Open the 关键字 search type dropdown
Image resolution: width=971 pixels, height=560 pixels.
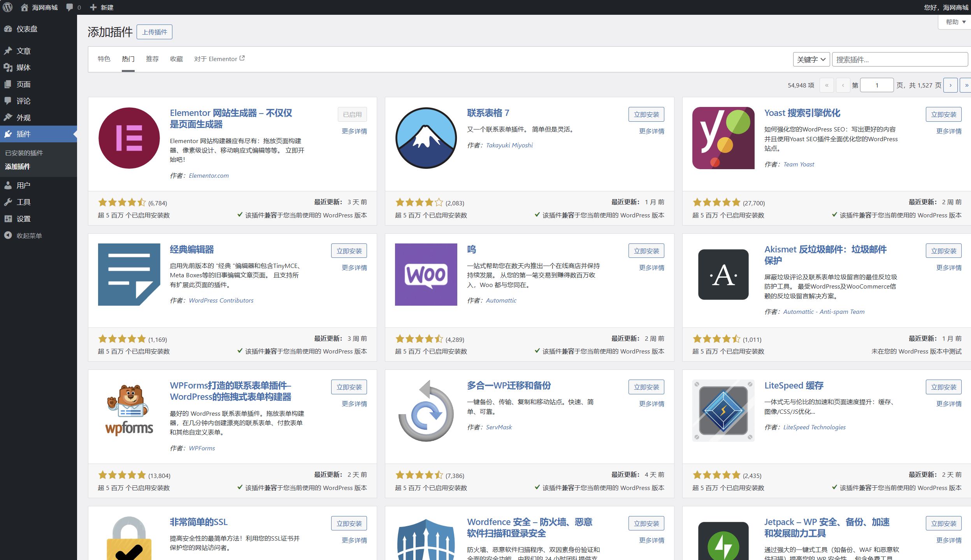(x=811, y=59)
